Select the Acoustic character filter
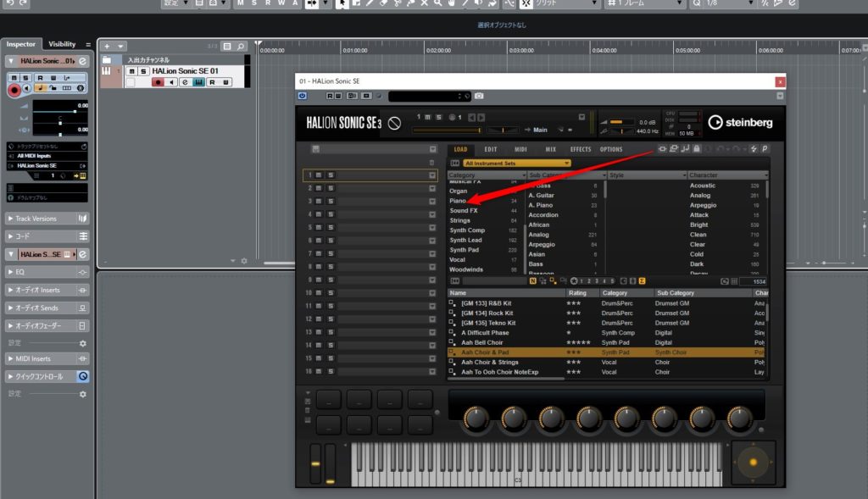 click(703, 186)
